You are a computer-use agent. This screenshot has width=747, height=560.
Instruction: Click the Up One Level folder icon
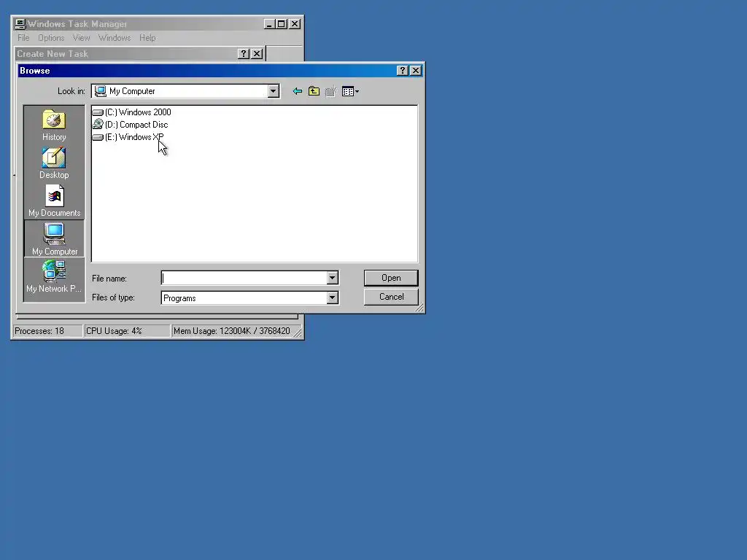click(x=314, y=91)
